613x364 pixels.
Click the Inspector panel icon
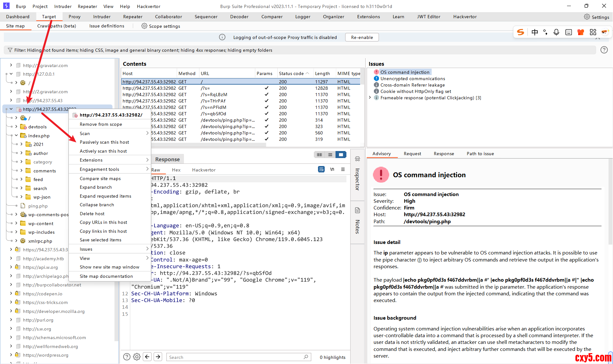(357, 159)
